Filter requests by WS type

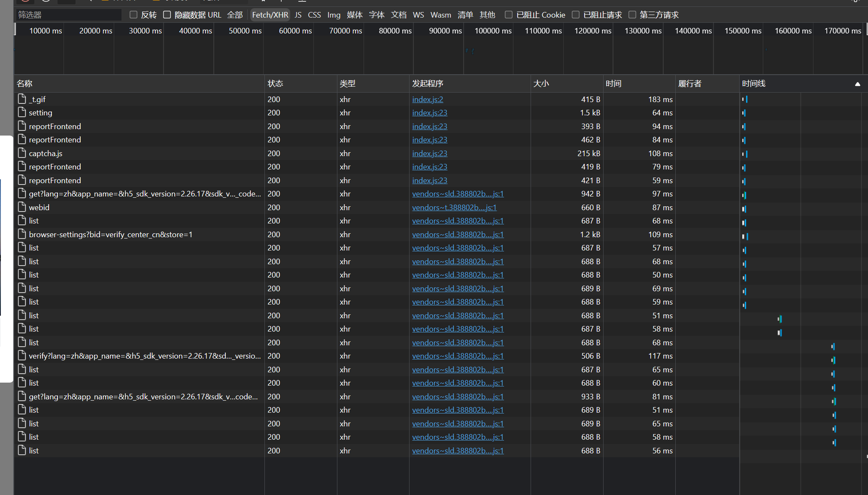pos(418,15)
